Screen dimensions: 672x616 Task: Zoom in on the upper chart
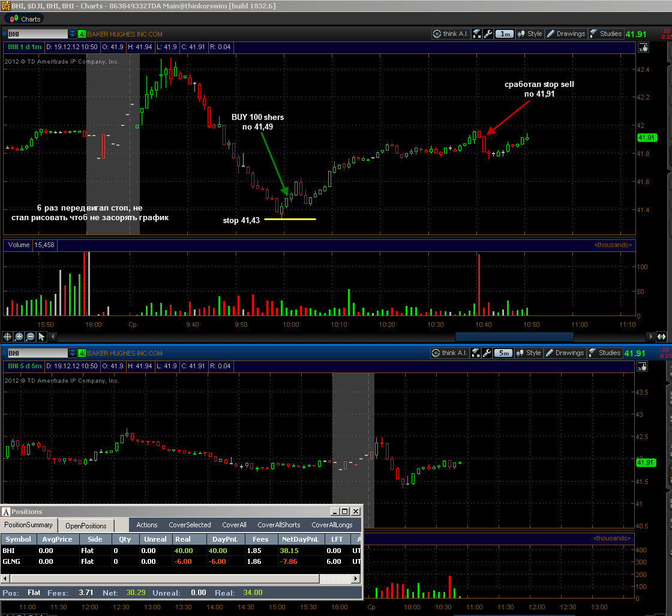[19, 336]
